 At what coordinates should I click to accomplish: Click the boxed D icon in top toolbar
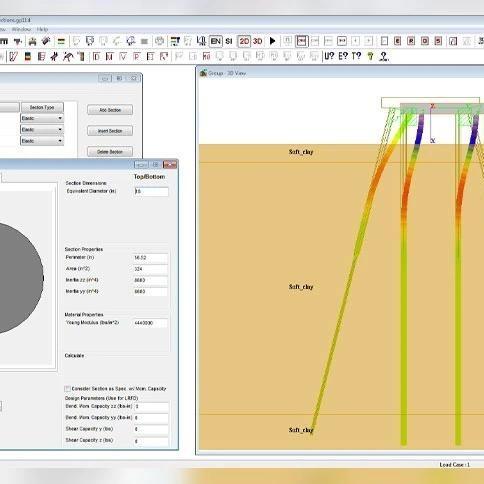(425, 41)
